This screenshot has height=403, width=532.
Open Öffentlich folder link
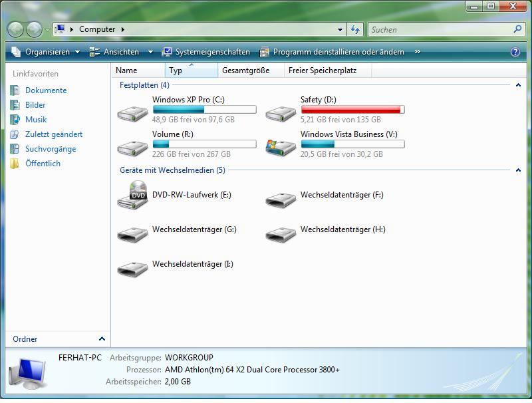pos(43,164)
